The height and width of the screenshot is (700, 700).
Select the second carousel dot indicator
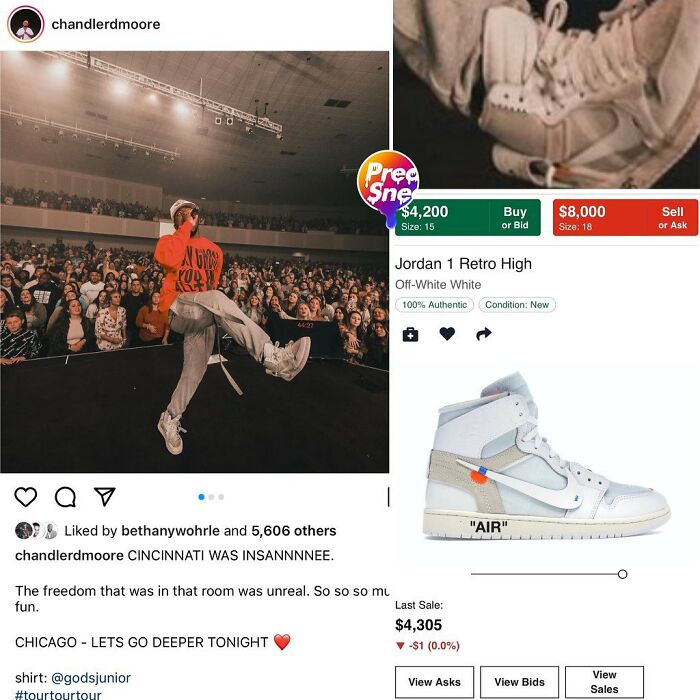coord(211,497)
